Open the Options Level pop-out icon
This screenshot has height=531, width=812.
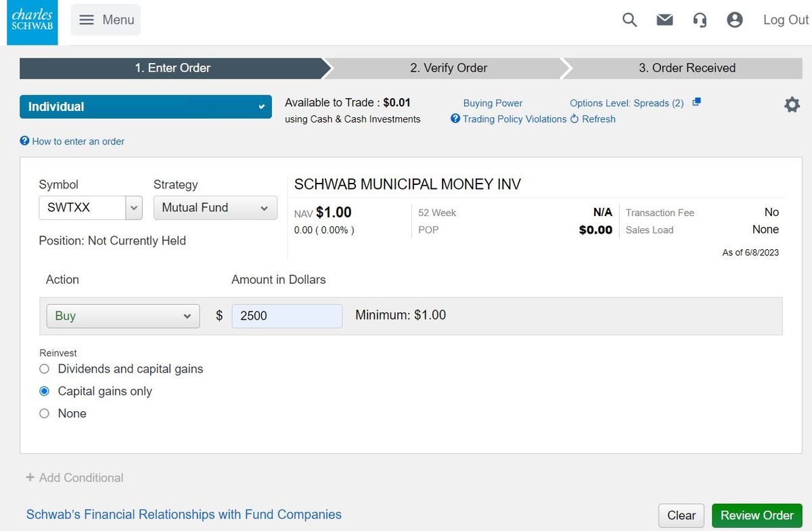697,102
